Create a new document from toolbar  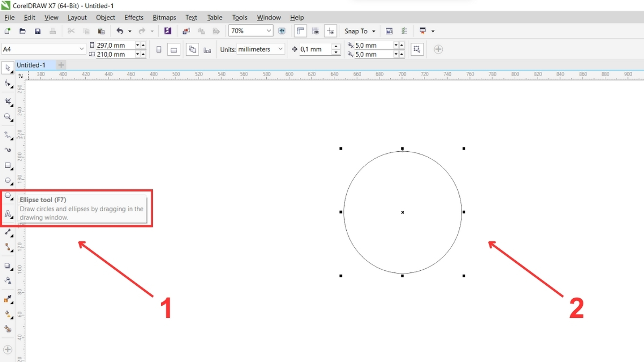(x=8, y=31)
